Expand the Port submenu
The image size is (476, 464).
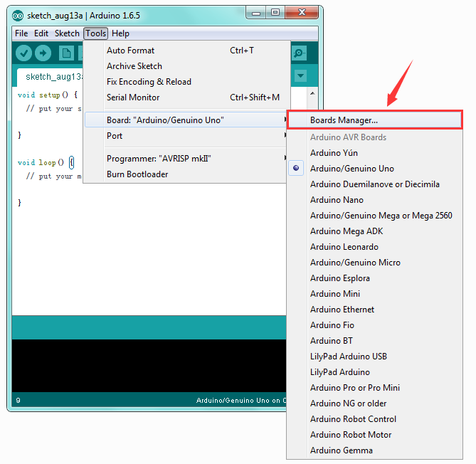(x=186, y=136)
